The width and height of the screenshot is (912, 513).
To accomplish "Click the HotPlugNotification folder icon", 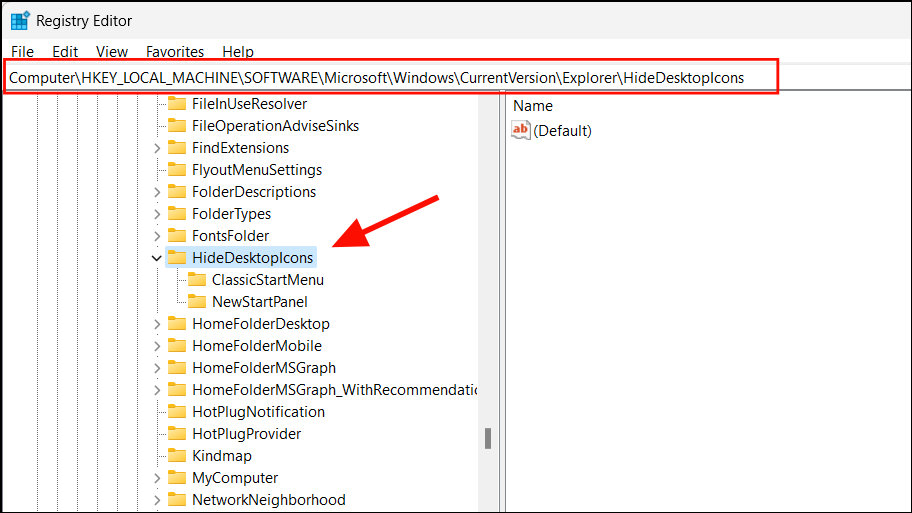I will click(x=177, y=412).
